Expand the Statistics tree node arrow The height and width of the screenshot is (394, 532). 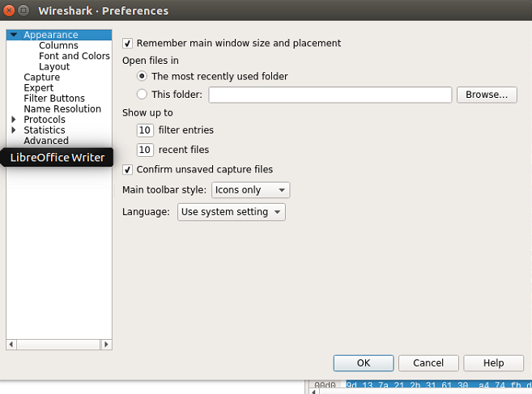14,130
